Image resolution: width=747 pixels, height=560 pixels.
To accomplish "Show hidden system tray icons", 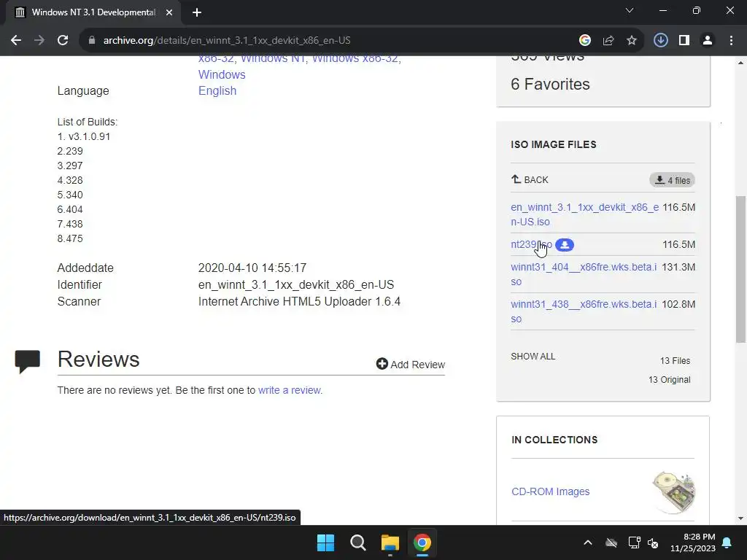I will [x=588, y=542].
